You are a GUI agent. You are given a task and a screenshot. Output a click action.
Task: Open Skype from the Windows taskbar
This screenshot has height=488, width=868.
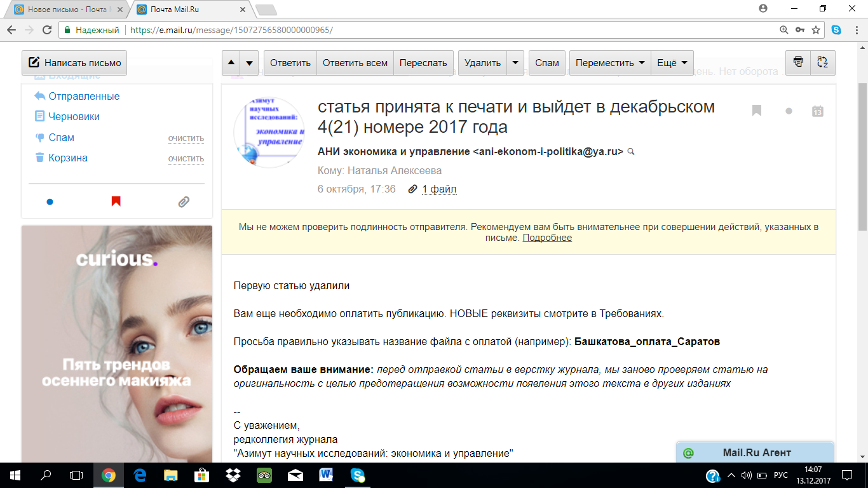click(x=358, y=475)
